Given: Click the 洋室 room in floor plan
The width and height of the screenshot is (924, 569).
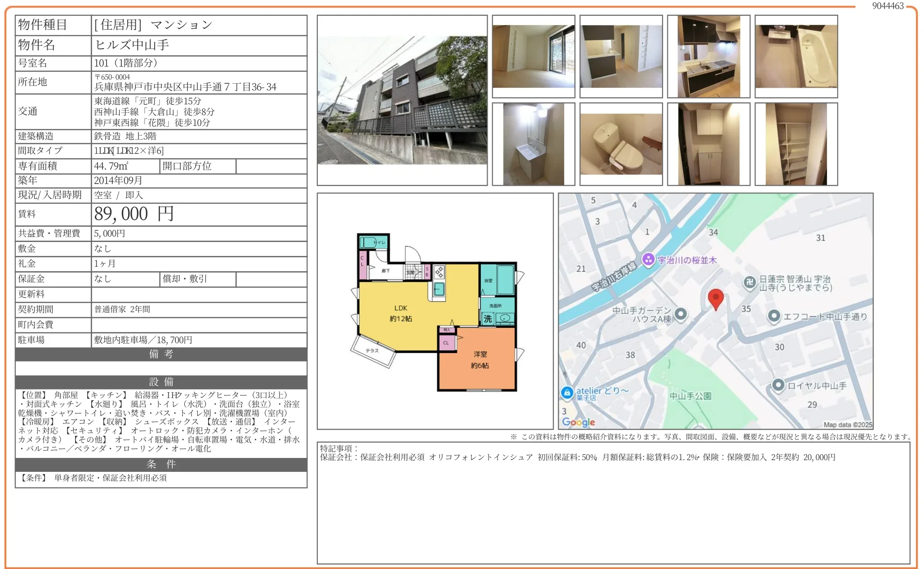Looking at the screenshot, I should 480,360.
